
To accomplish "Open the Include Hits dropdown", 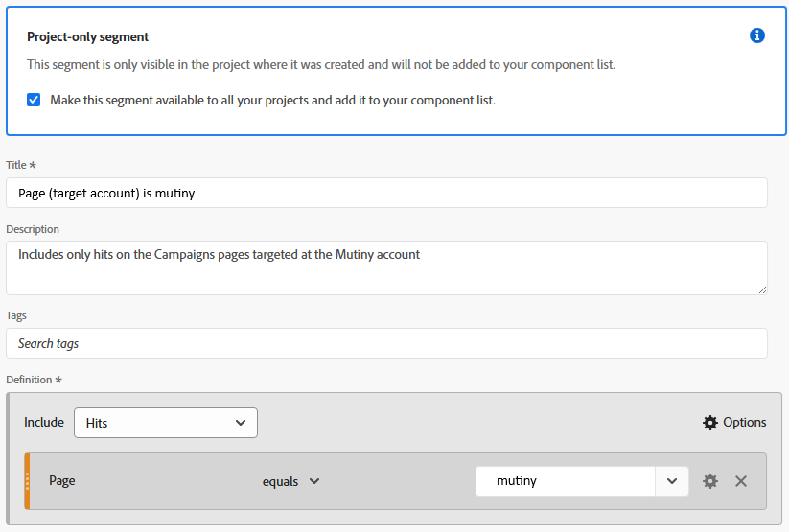I will pyautogui.click(x=165, y=423).
